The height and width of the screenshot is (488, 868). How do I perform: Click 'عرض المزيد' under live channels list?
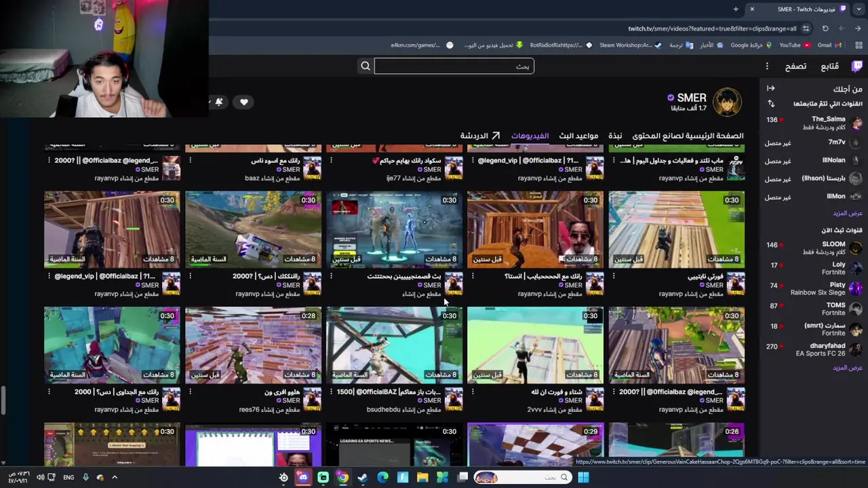(x=847, y=368)
